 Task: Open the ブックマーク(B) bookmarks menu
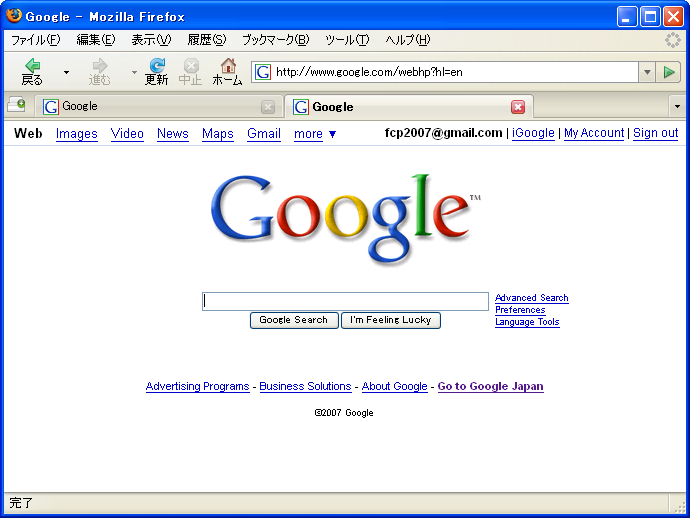(275, 40)
